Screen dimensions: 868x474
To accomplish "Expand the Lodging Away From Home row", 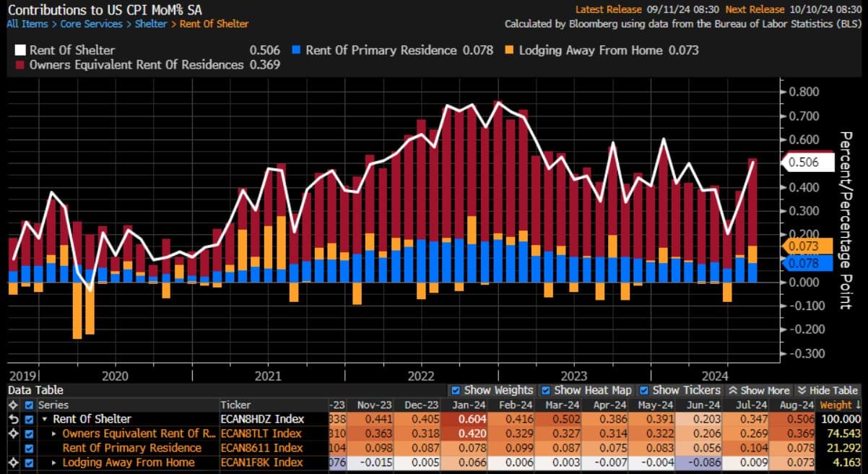I will point(55,462).
